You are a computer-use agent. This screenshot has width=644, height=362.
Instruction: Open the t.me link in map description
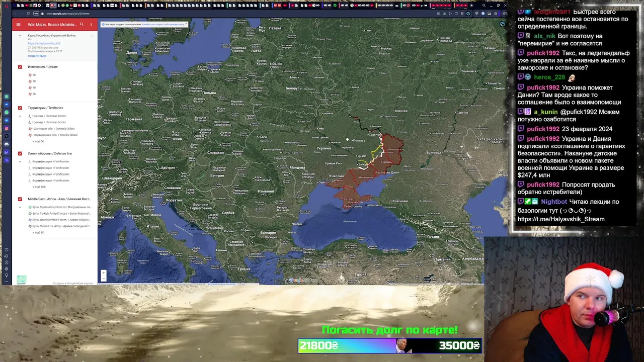coord(44,44)
